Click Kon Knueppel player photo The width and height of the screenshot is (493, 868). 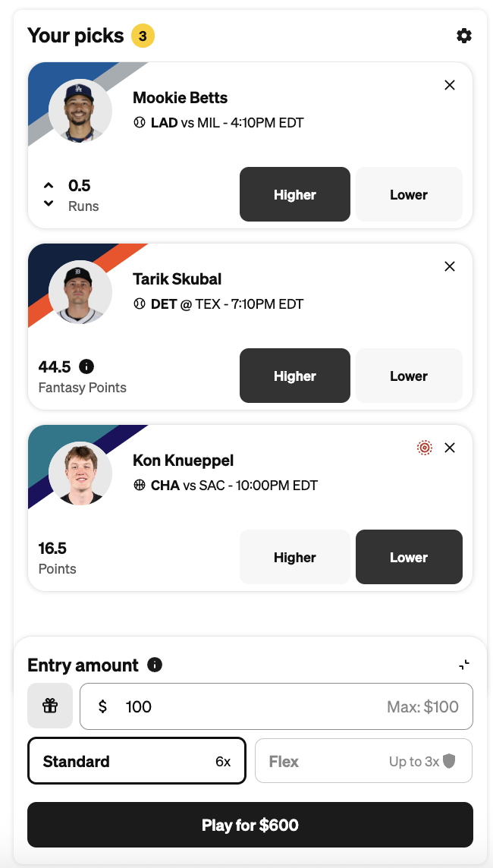coord(80,473)
